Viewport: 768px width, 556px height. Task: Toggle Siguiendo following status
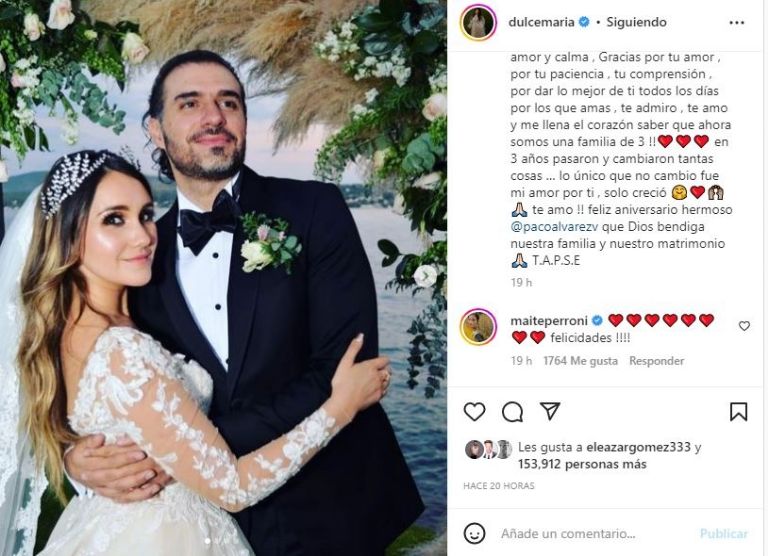[x=636, y=22]
